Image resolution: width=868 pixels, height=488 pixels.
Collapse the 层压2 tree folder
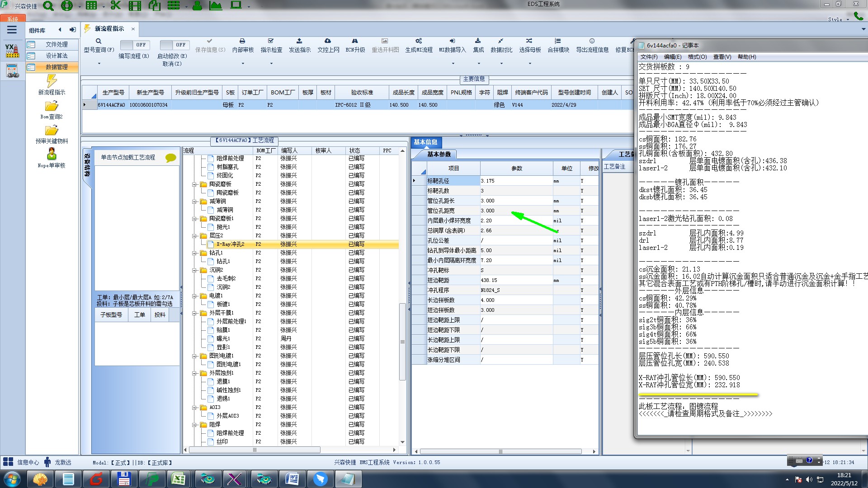click(194, 236)
